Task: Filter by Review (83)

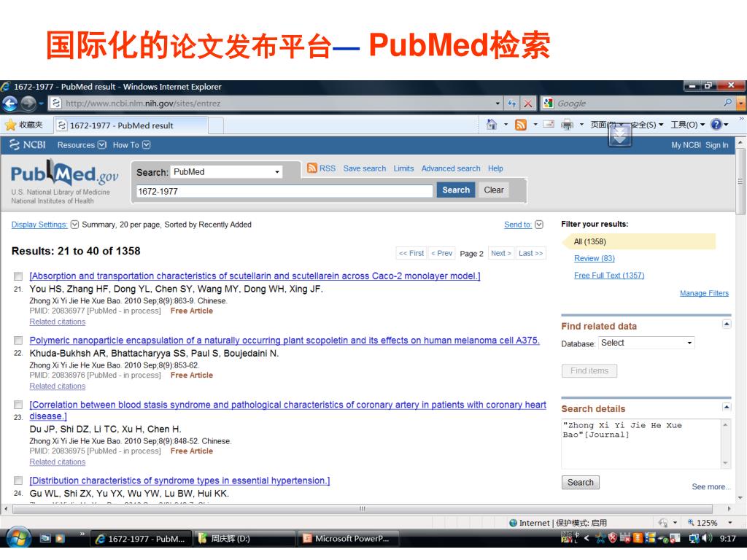Action: [x=594, y=258]
